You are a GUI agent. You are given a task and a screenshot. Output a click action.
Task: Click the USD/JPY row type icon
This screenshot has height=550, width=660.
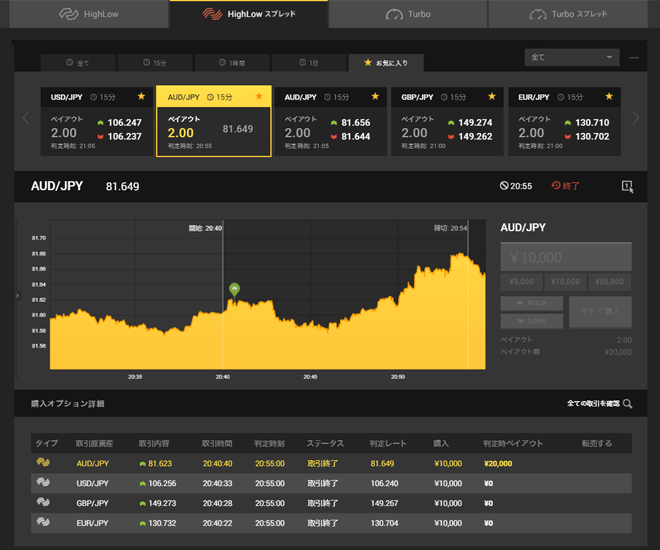(43, 482)
